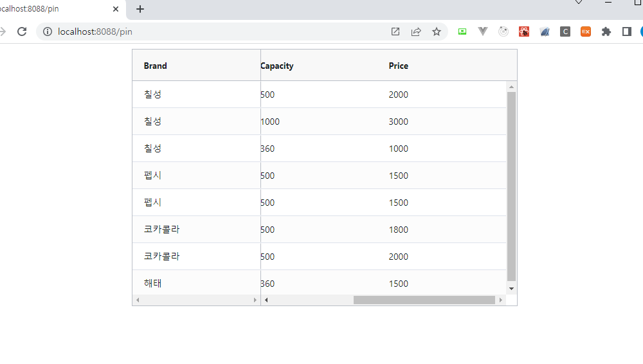
Task: Click Brand cell in the 1800 price row
Action: pyautogui.click(x=196, y=230)
